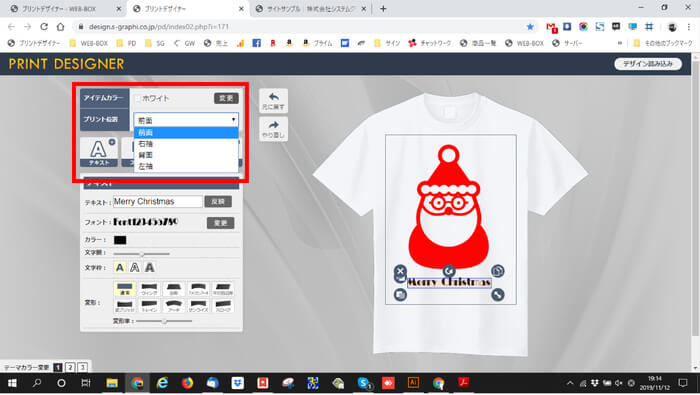Choose 右袖 from the print position list
Image resolution: width=700 pixels, height=395 pixels.
click(x=186, y=144)
